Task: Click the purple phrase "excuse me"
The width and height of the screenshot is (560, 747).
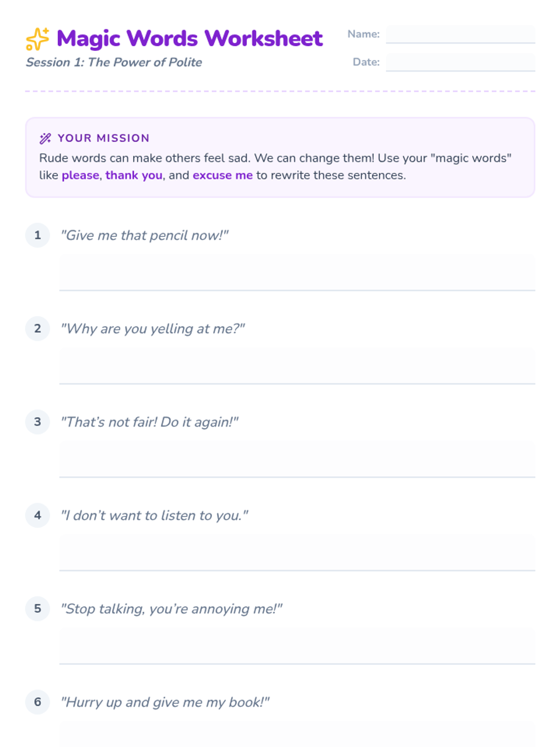Action: tap(223, 176)
